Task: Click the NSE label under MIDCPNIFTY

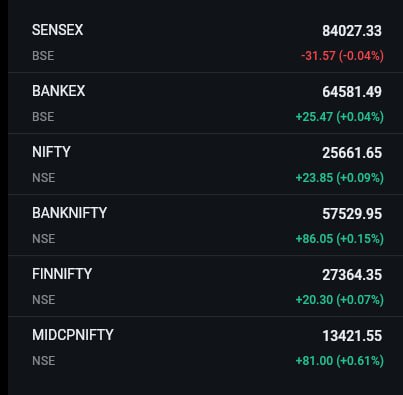Action: coord(44,361)
